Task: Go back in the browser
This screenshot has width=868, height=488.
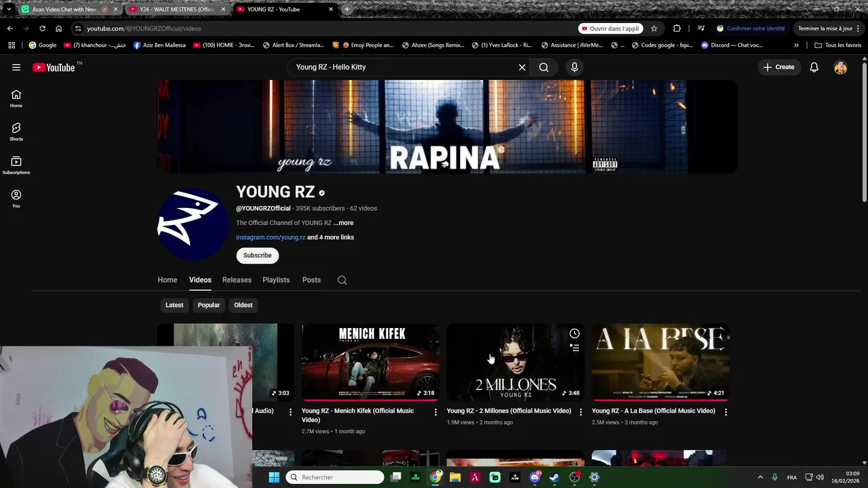Action: (9, 28)
